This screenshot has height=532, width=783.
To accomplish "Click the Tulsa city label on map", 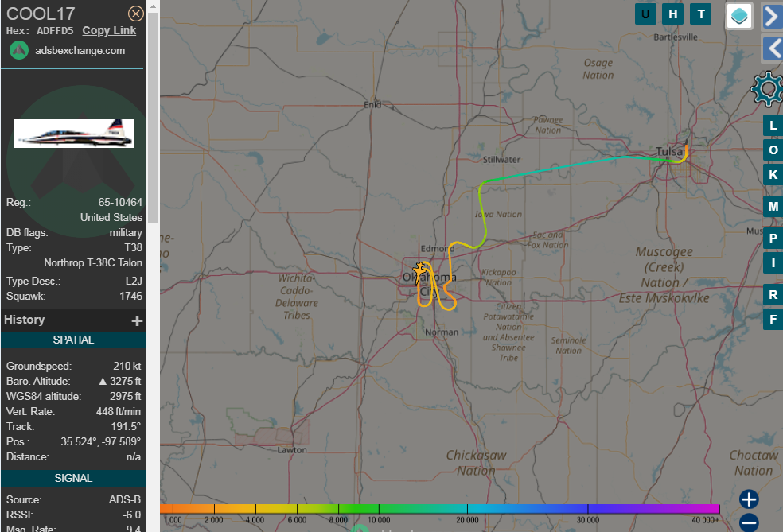I will coord(668,151).
